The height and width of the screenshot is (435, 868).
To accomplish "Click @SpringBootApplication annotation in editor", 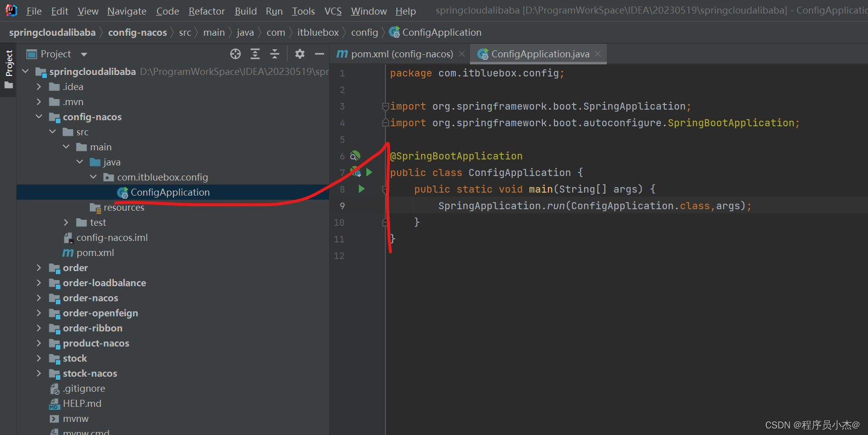I will (x=456, y=156).
